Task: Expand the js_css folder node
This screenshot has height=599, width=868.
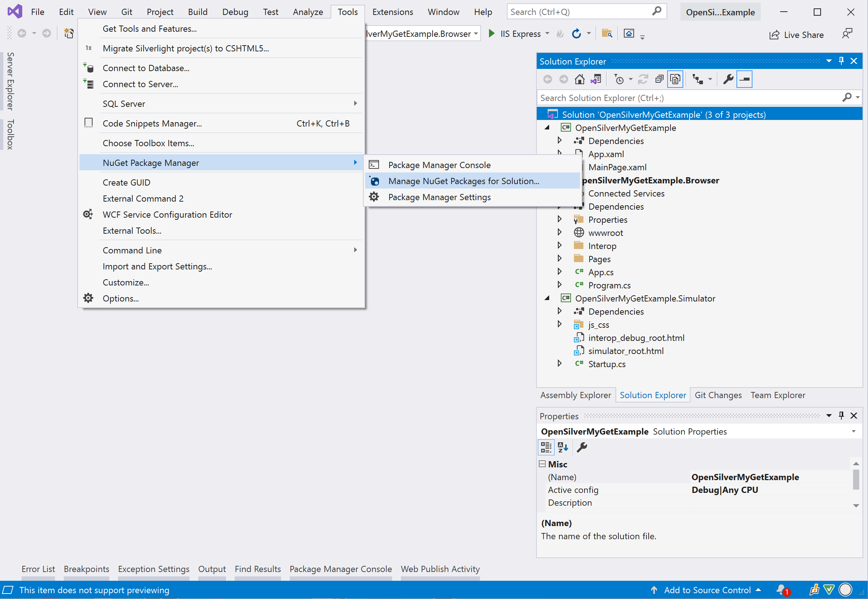Action: (559, 324)
